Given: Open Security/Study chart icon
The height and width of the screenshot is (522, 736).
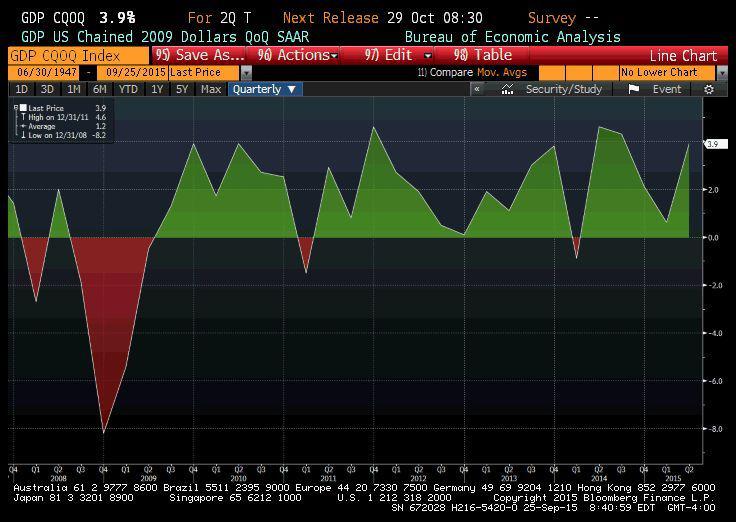Looking at the screenshot, I should pyautogui.click(x=508, y=89).
